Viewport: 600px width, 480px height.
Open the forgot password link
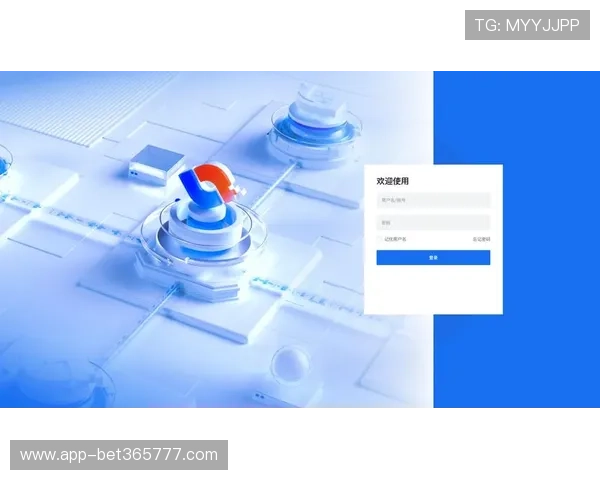click(481, 239)
